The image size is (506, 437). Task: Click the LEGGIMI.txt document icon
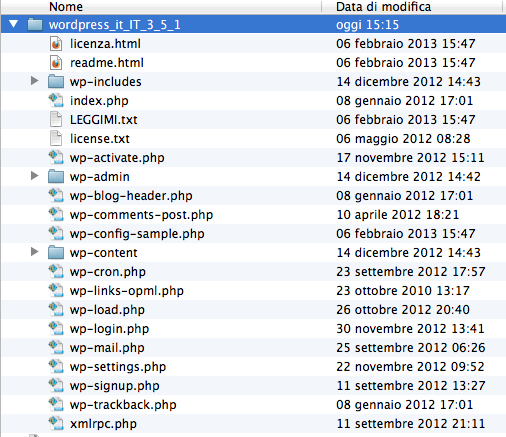(x=56, y=119)
